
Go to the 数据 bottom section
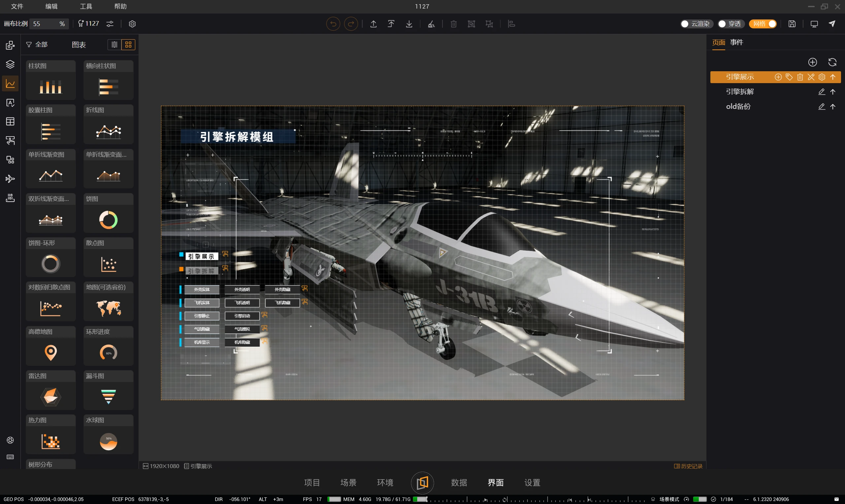(x=459, y=482)
